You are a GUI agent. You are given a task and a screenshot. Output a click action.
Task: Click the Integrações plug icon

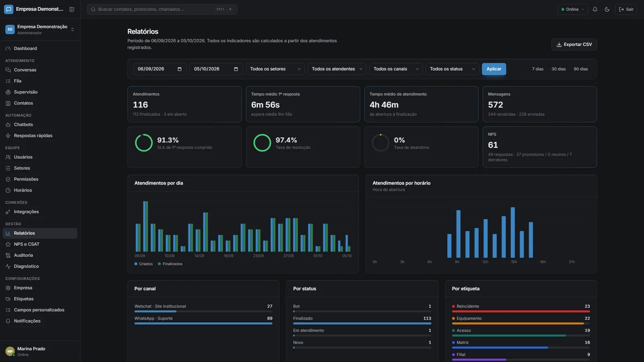[8, 212]
